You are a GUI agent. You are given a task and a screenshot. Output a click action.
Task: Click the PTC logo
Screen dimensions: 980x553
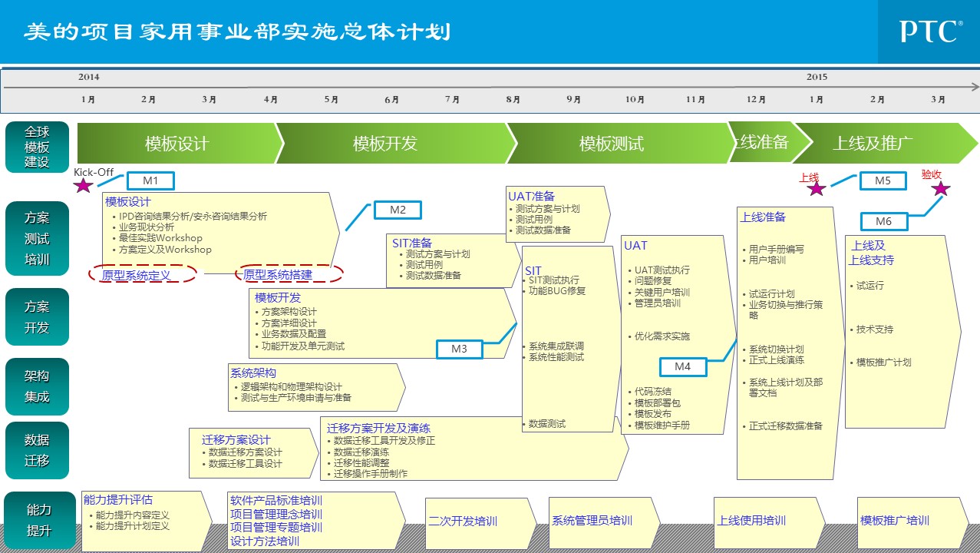931,31
